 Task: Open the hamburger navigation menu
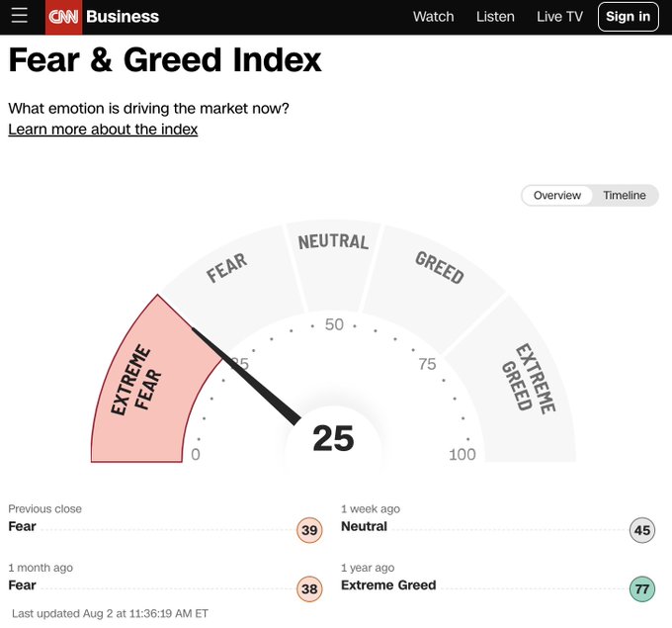pos(20,16)
